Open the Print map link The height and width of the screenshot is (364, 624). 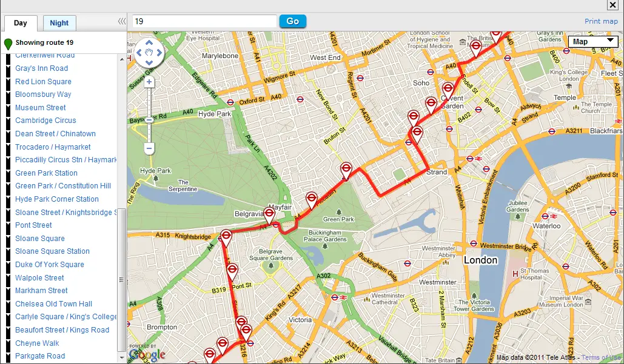[x=601, y=21]
